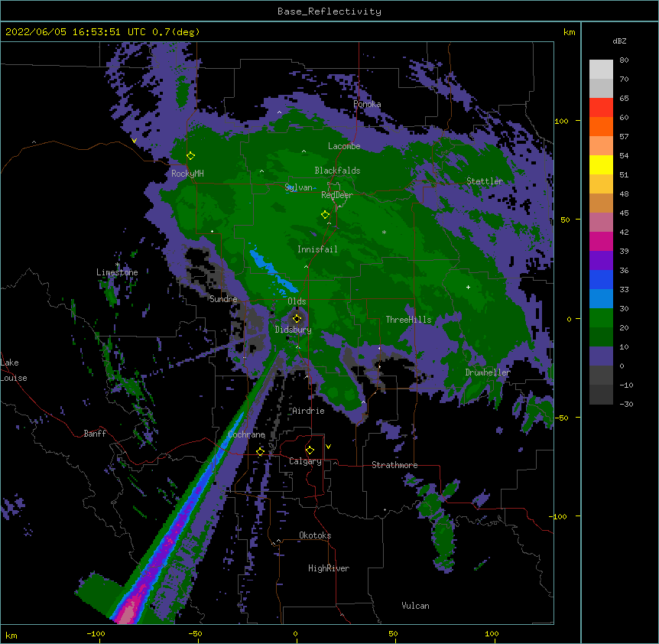Click the HighRiver label
The width and height of the screenshot is (659, 644).
[x=329, y=568]
